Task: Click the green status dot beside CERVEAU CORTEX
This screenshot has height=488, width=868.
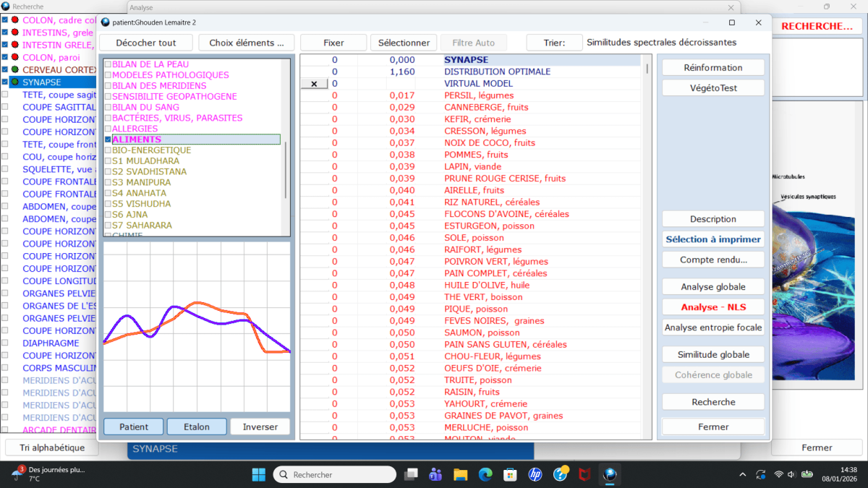Action: (14, 69)
